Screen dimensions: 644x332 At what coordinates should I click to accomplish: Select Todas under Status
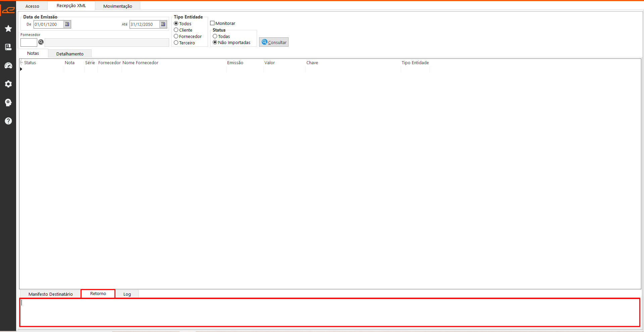point(215,36)
